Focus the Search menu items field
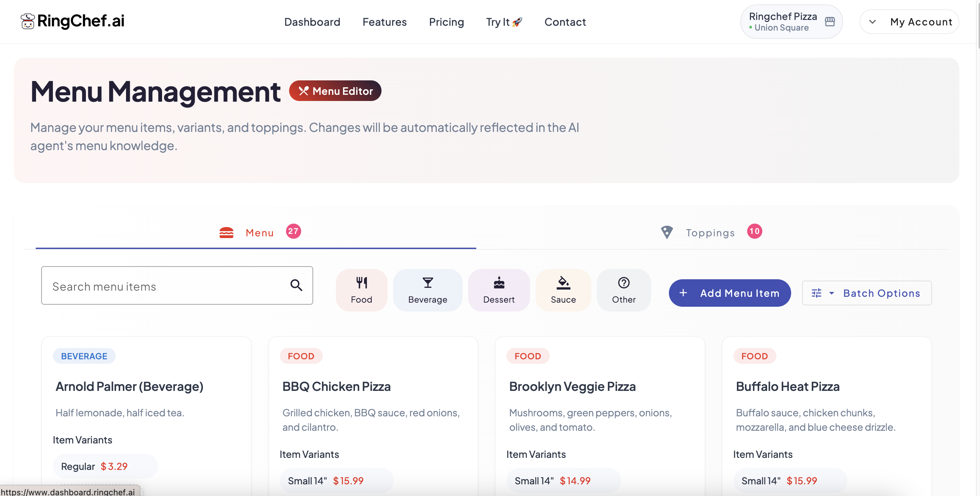 tap(177, 285)
